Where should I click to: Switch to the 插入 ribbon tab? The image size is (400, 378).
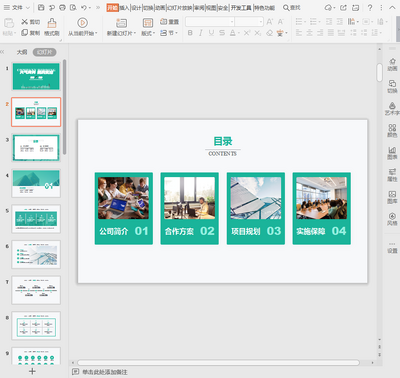(x=124, y=8)
